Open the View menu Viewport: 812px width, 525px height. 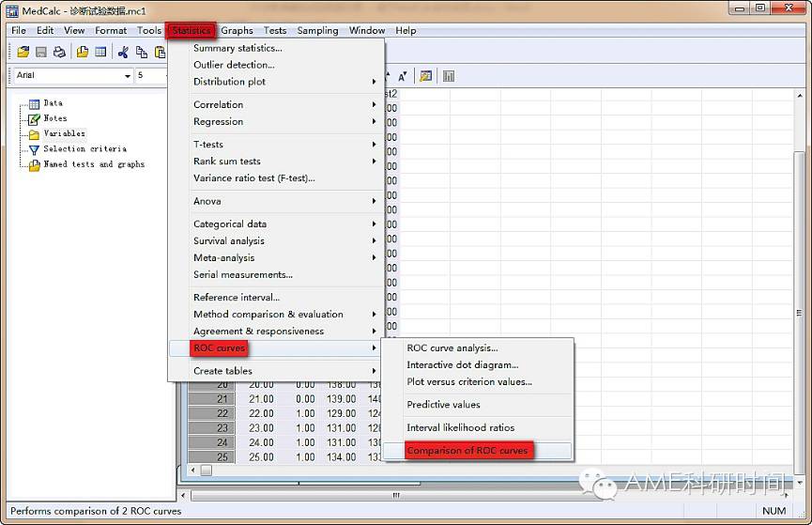(74, 31)
